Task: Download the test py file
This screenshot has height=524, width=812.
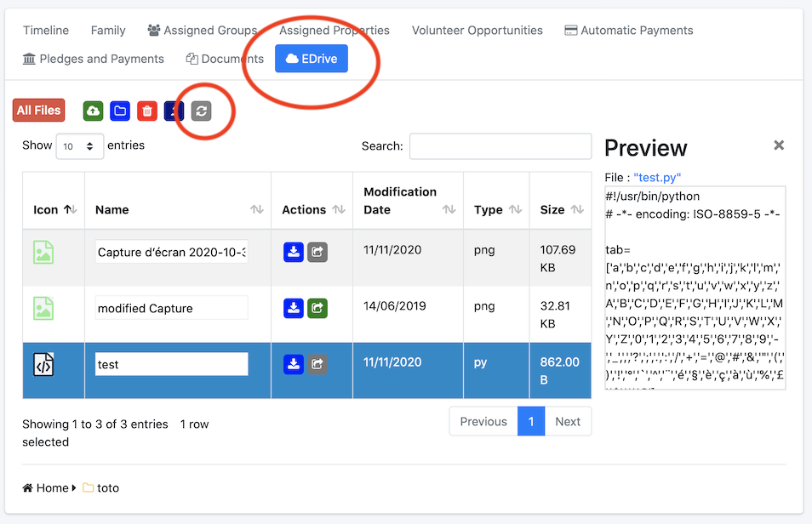Action: coord(293,364)
